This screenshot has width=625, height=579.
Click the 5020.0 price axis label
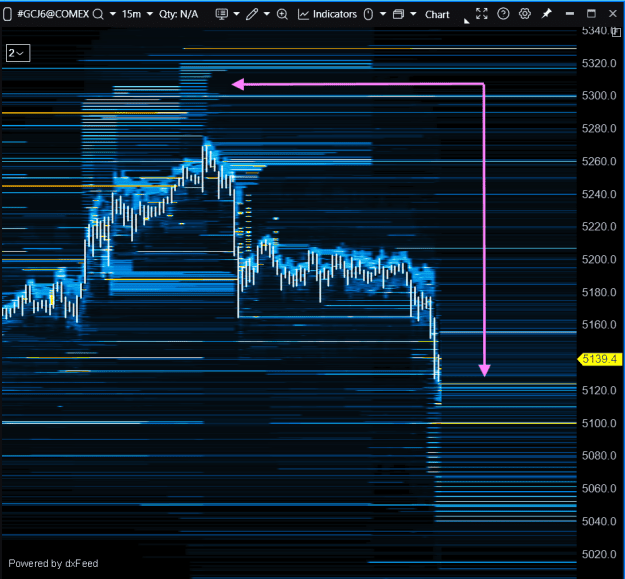pos(599,554)
